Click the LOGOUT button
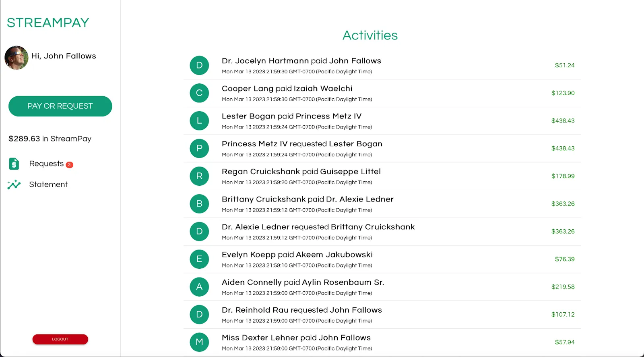644x357 pixels. [x=60, y=339]
